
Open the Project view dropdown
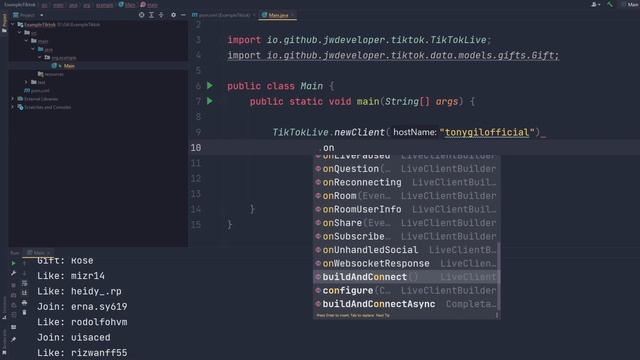tap(28, 15)
